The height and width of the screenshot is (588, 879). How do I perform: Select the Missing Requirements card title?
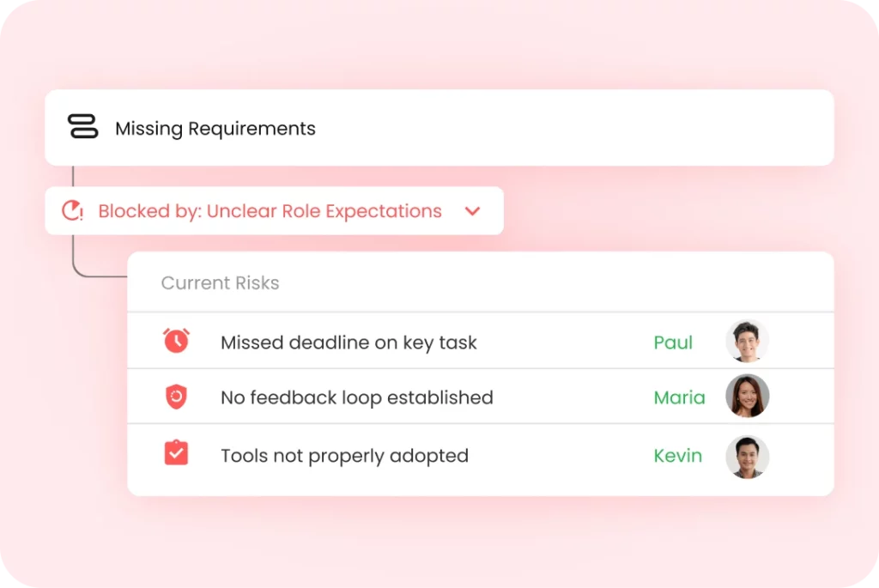(x=215, y=129)
